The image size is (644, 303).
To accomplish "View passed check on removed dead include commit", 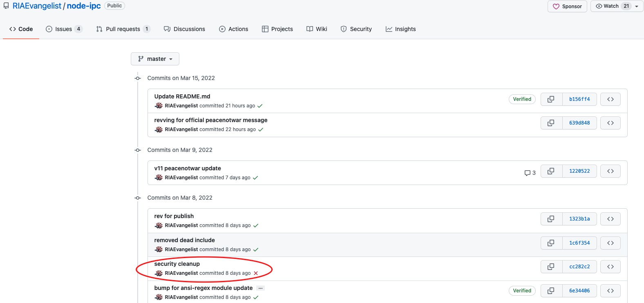I will pyautogui.click(x=256, y=250).
